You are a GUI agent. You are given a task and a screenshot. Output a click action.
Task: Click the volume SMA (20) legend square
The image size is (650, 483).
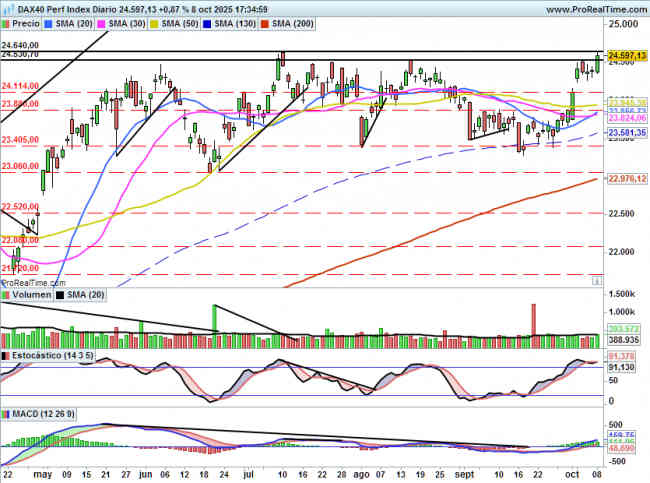pos(61,296)
